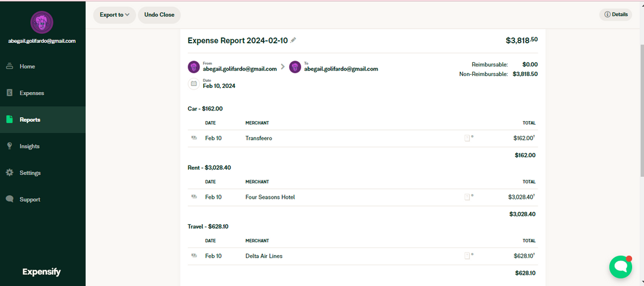644x286 pixels.
Task: Click the Expenses receipt icon
Action: point(10,93)
